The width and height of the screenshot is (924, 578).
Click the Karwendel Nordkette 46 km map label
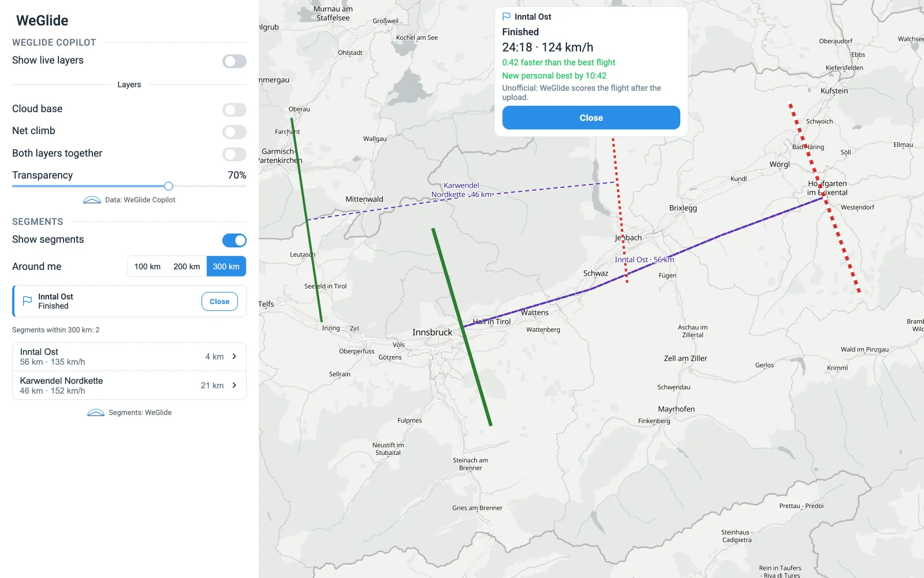[x=461, y=190]
